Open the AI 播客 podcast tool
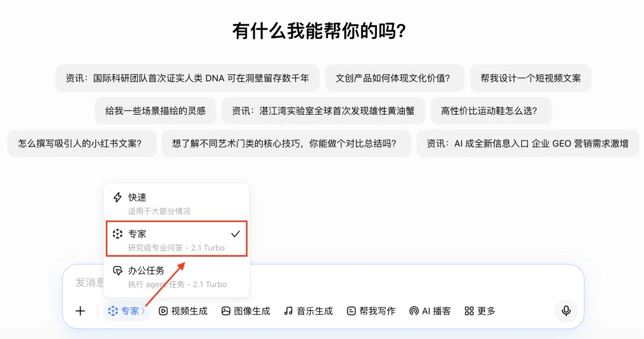 [x=431, y=311]
